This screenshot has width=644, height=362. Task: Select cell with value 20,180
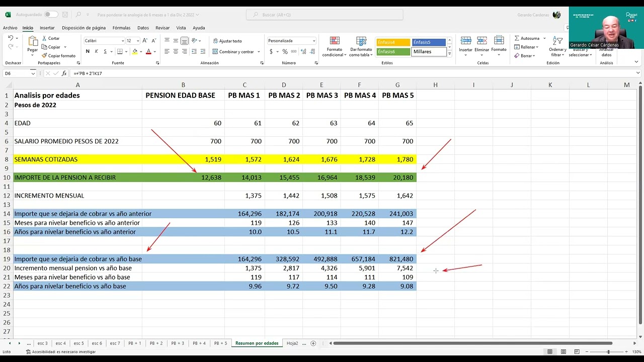(397, 177)
